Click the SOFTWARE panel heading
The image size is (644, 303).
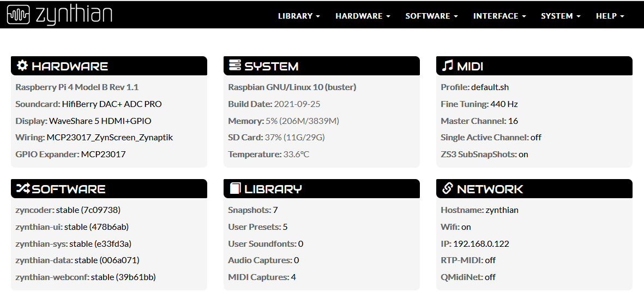[x=69, y=189]
